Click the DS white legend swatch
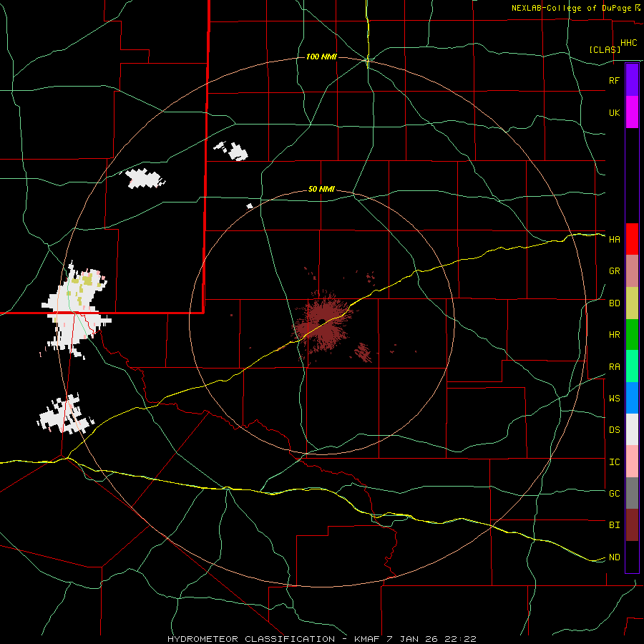644x644 pixels. tap(632, 429)
